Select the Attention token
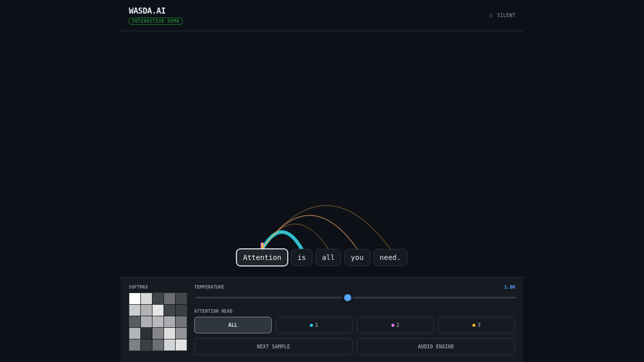Image resolution: width=644 pixels, height=362 pixels. (262, 257)
